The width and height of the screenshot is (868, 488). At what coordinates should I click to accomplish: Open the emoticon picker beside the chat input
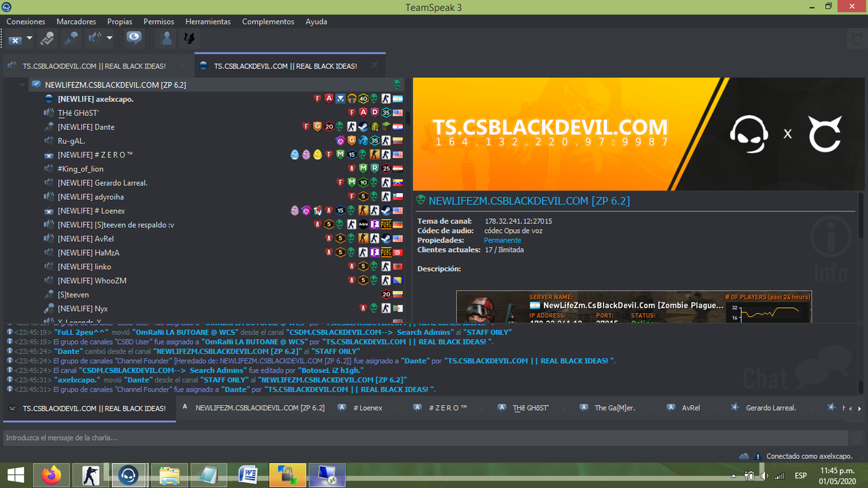click(x=856, y=438)
